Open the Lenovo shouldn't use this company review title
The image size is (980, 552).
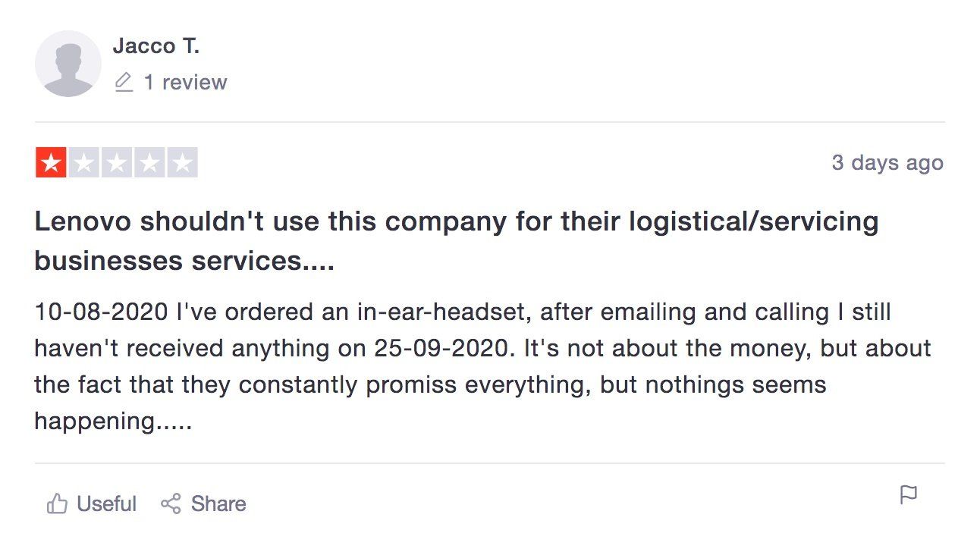click(x=457, y=241)
